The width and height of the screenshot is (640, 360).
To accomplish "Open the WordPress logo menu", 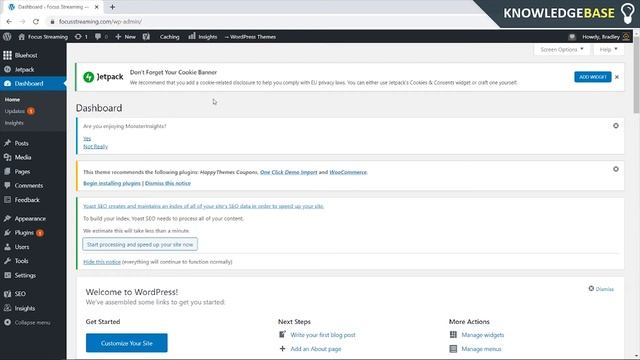I will pos(7,37).
